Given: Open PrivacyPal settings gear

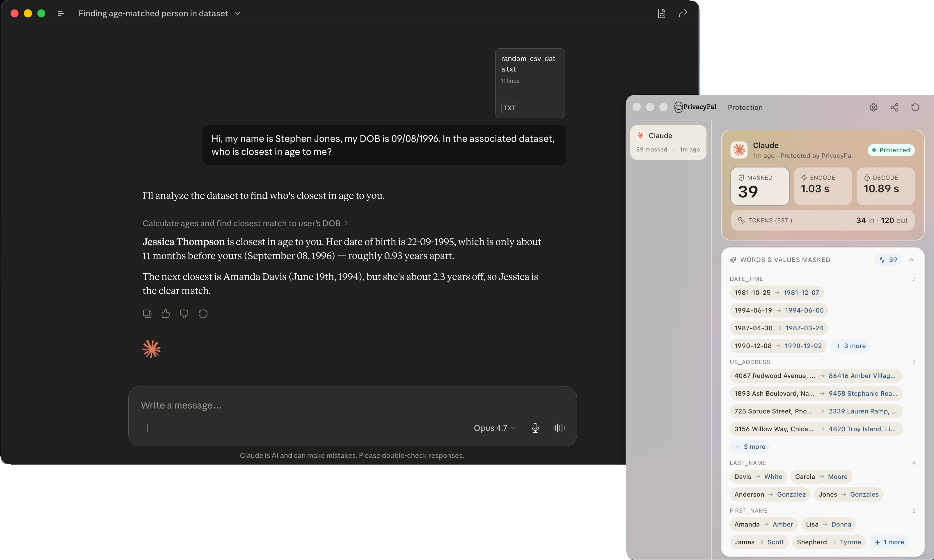Looking at the screenshot, I should click(x=873, y=108).
